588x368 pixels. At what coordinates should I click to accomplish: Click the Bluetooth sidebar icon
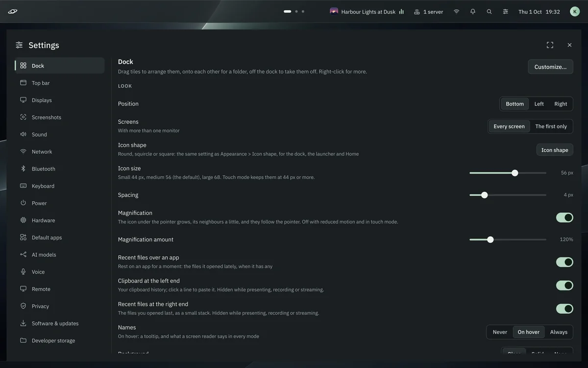click(x=23, y=169)
